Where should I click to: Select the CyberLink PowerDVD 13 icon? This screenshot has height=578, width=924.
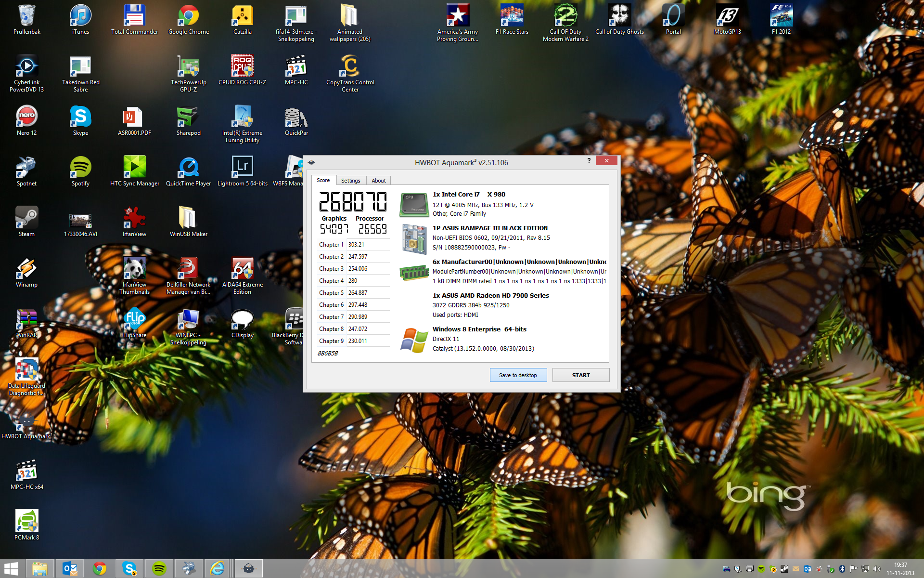point(27,73)
